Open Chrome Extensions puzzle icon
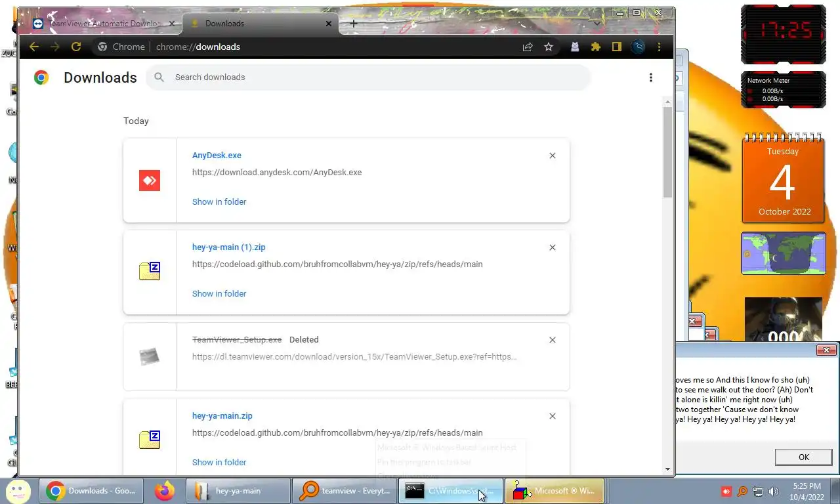Viewport: 840px width, 504px height. point(596,47)
